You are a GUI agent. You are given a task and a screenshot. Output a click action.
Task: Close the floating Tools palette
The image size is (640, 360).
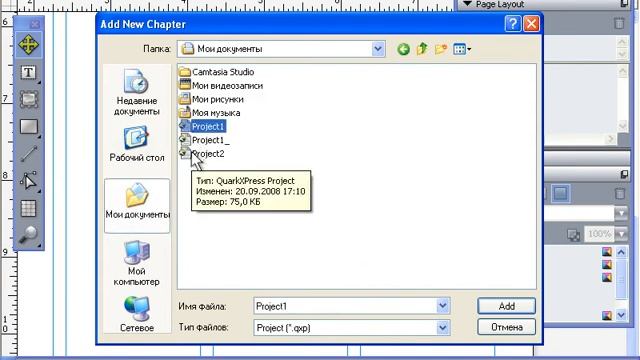36,24
